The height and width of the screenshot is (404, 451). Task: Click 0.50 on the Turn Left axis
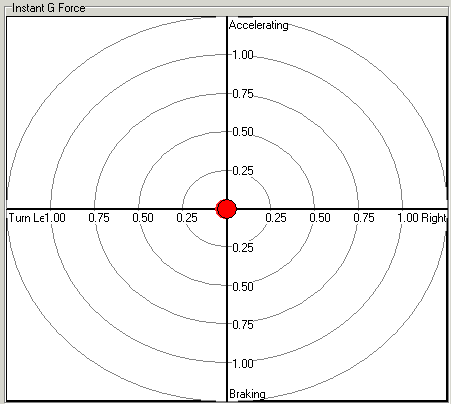pyautogui.click(x=143, y=218)
